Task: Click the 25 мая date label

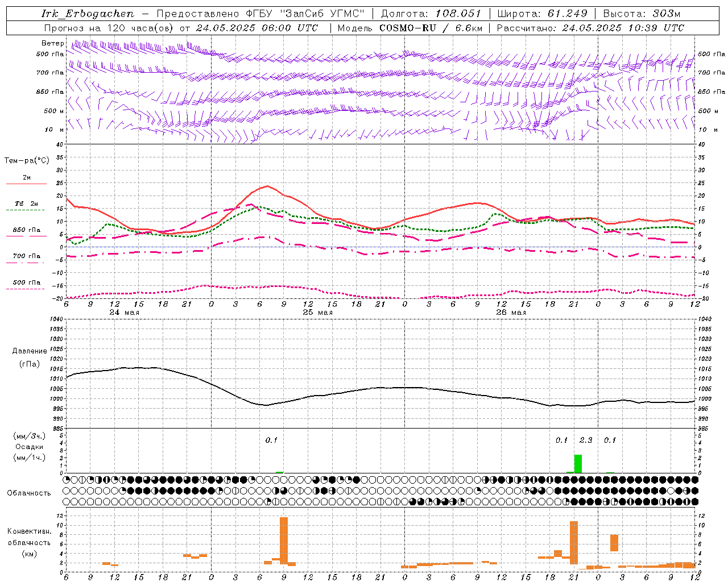Action: (x=317, y=312)
